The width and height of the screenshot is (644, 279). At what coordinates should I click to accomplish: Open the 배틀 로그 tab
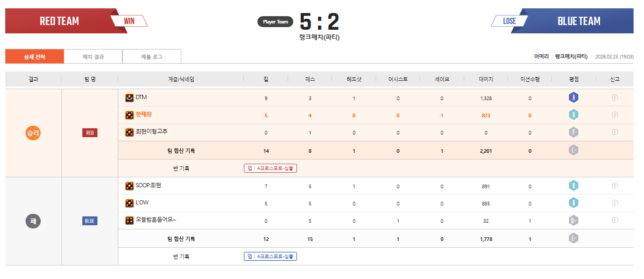(x=152, y=56)
